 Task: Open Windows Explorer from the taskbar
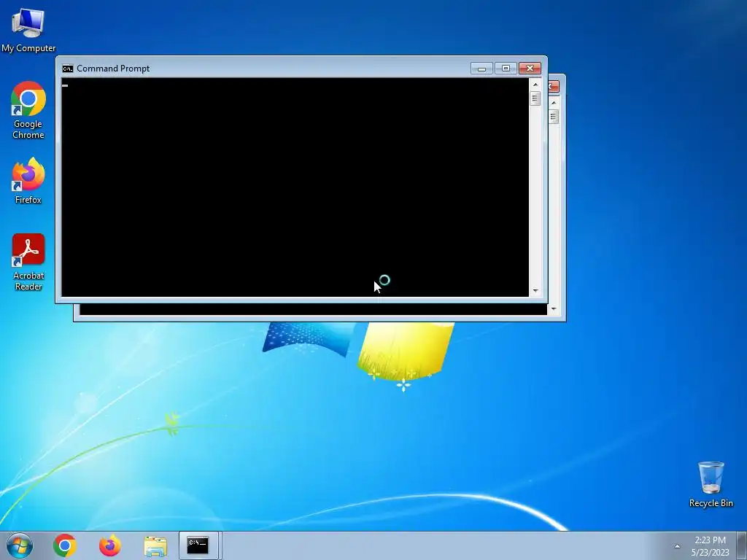155,545
